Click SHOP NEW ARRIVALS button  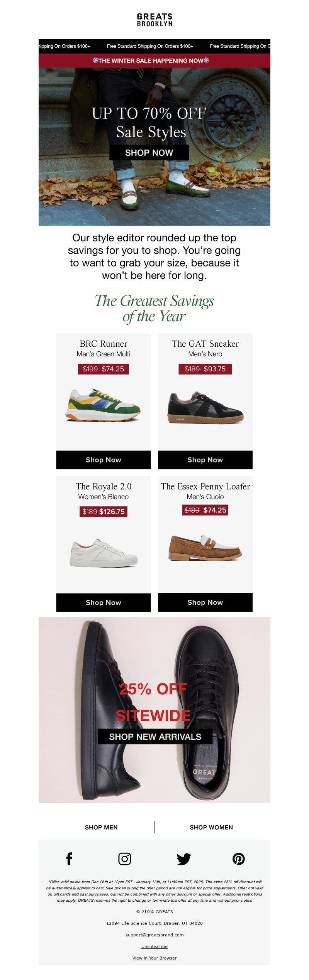(x=155, y=737)
